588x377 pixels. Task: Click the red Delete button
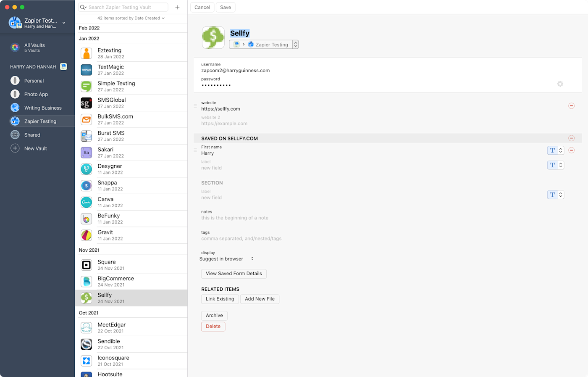point(213,326)
